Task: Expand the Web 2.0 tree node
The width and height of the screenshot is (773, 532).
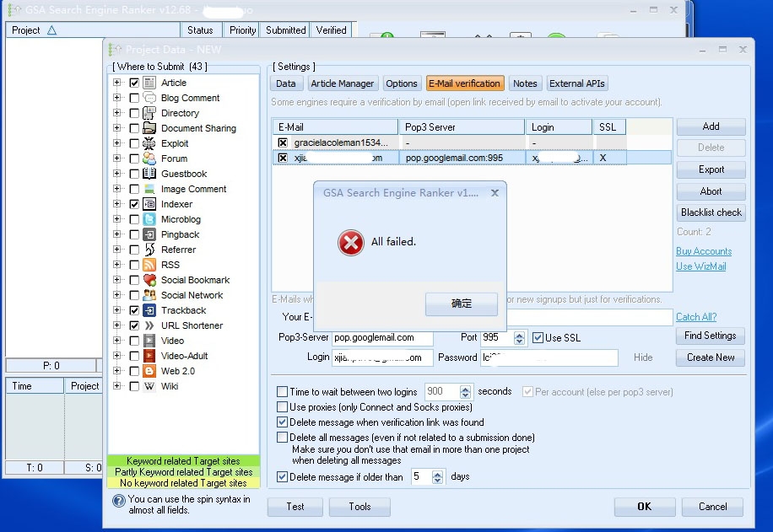Action: [116, 370]
